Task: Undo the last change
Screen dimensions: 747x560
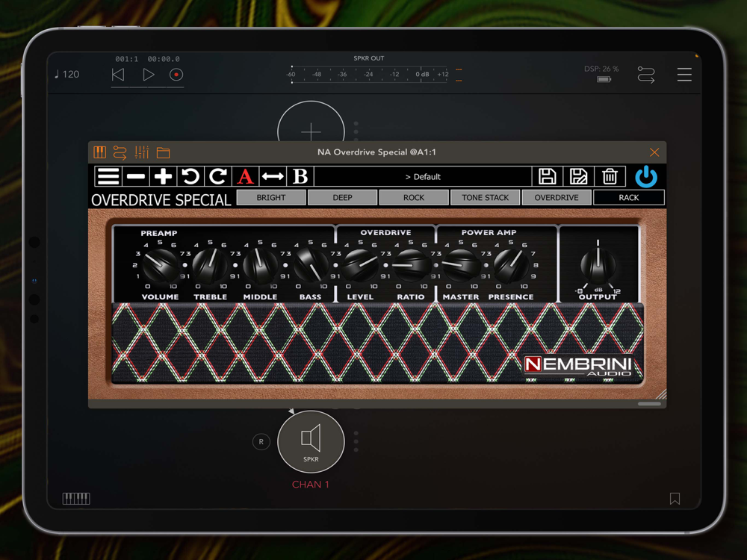Action: pos(190,177)
